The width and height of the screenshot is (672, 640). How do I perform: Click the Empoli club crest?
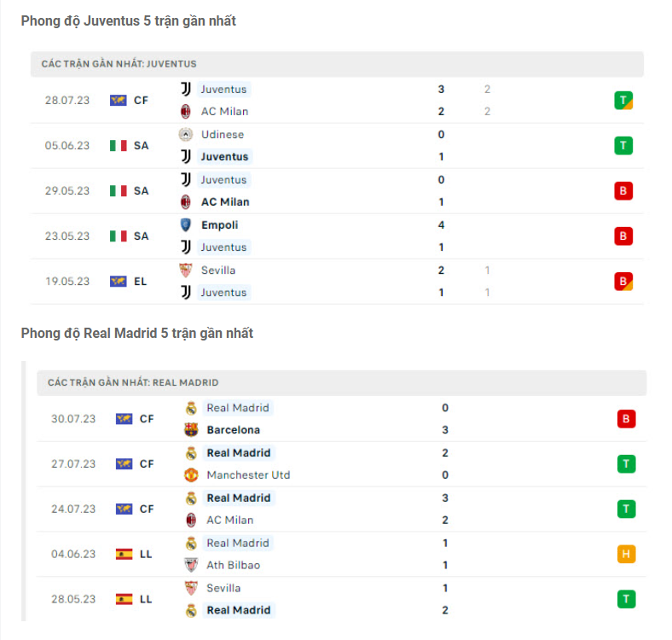(x=185, y=225)
